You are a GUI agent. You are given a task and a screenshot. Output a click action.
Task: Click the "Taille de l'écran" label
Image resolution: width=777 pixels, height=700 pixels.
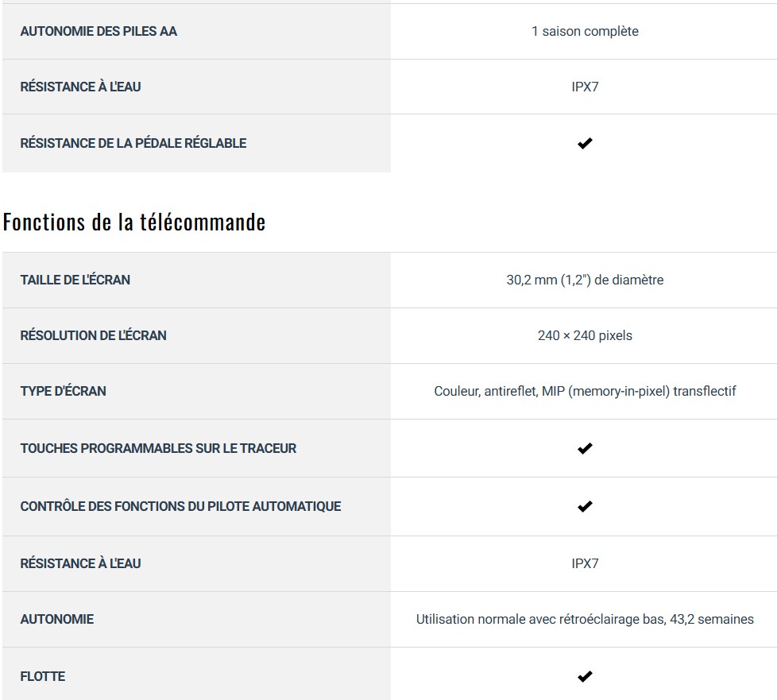[75, 280]
